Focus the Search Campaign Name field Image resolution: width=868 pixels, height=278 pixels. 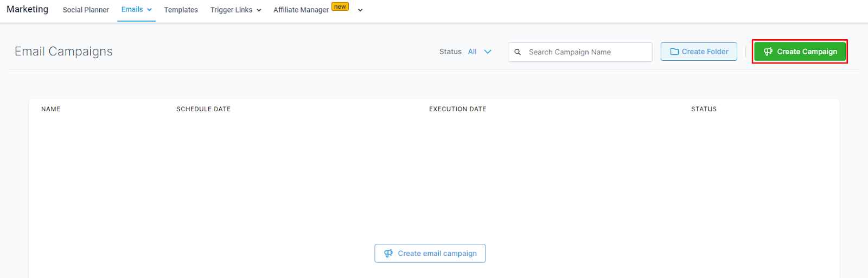point(580,52)
